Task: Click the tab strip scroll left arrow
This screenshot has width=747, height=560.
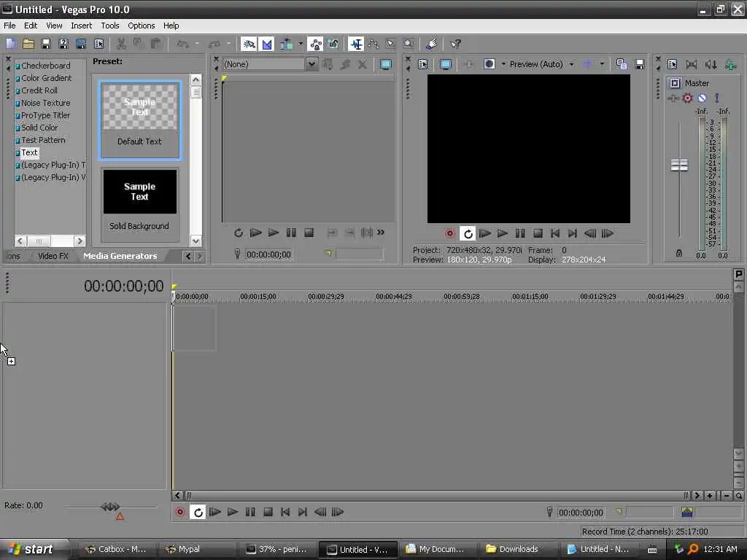Action: tap(188, 256)
